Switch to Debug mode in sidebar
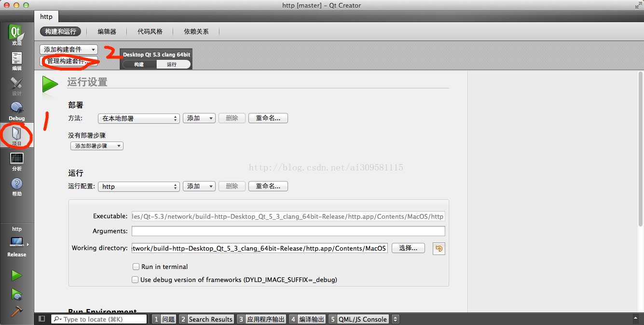 [x=16, y=111]
